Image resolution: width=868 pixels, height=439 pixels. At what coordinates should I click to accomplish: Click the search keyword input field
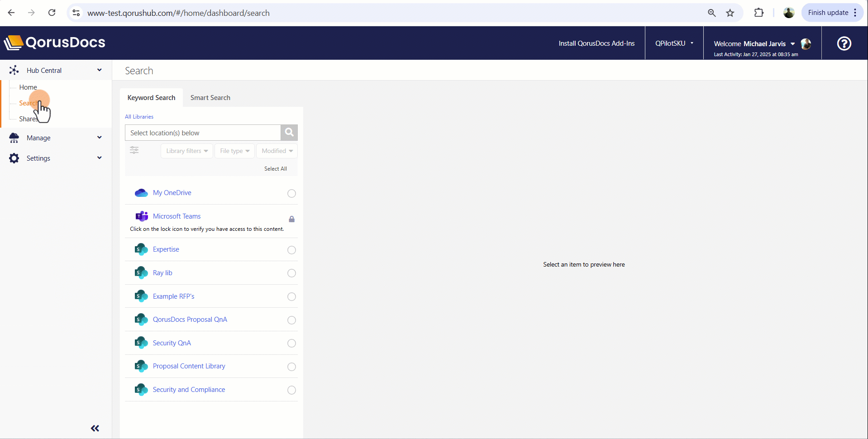tap(203, 133)
